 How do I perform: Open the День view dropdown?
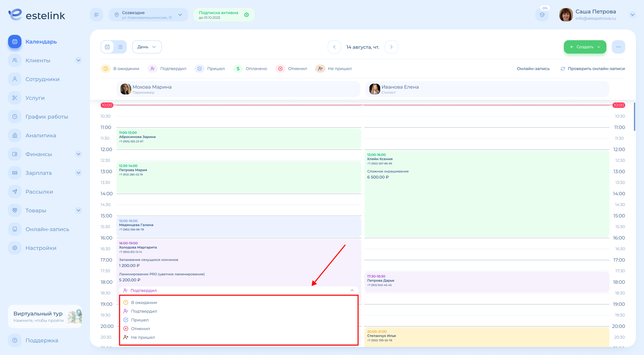click(x=147, y=47)
